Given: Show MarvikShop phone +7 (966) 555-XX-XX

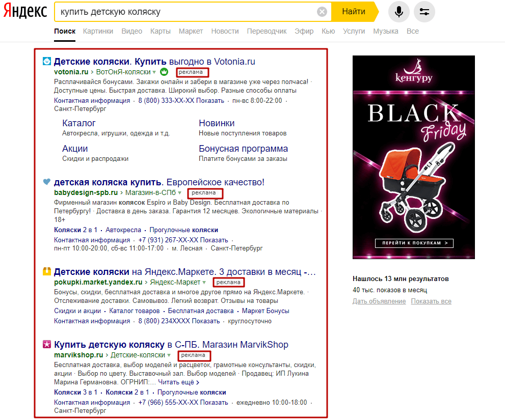Looking at the screenshot, I should [x=183, y=402].
